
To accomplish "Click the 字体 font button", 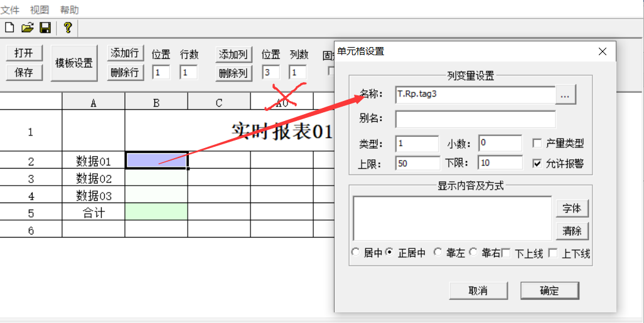I will 572,208.
